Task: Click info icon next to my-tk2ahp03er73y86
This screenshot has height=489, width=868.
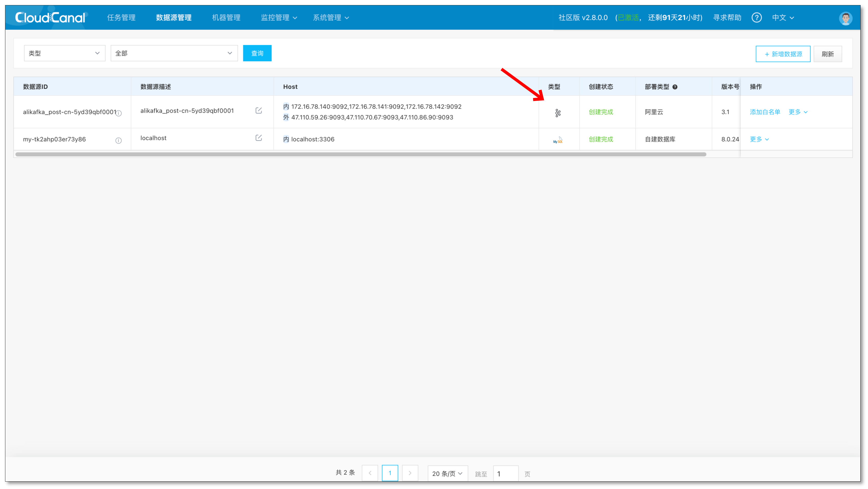Action: point(118,140)
